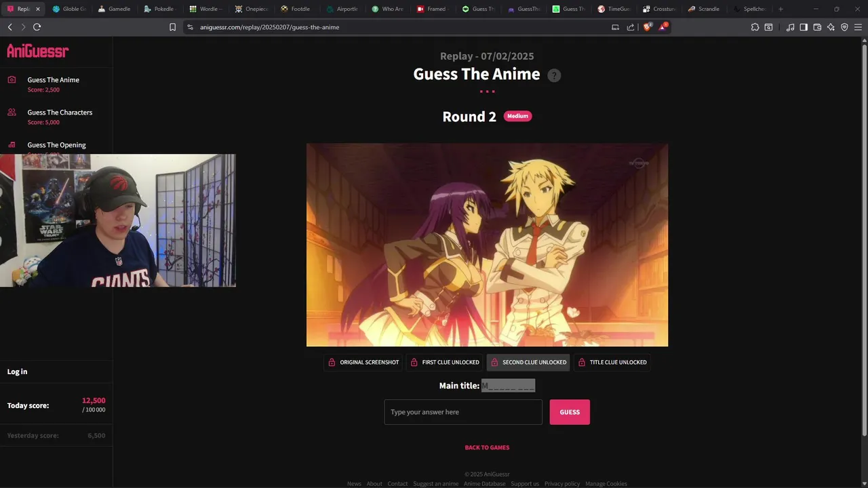Close the active Replay tab
Viewport: 868px width, 488px height.
coord(37,9)
